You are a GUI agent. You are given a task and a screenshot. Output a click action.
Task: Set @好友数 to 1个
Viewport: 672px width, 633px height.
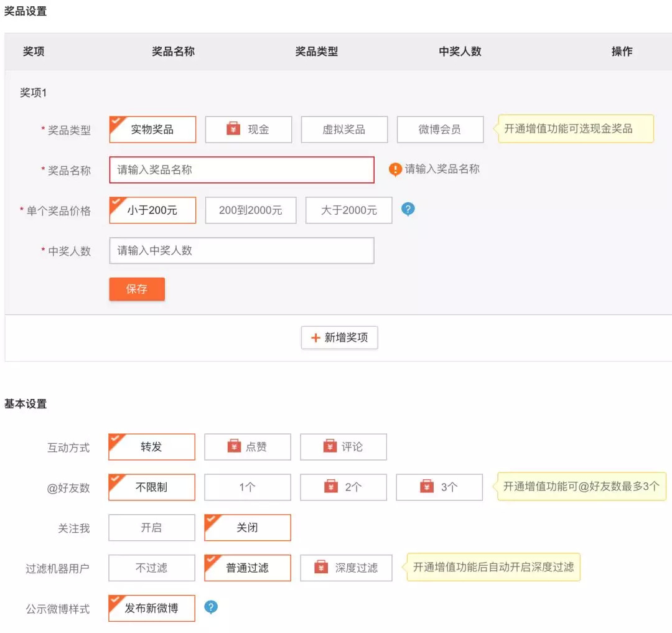click(248, 487)
